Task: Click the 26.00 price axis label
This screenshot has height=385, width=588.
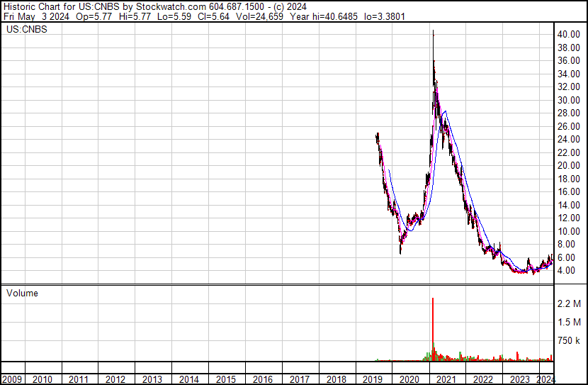Action: [568, 126]
